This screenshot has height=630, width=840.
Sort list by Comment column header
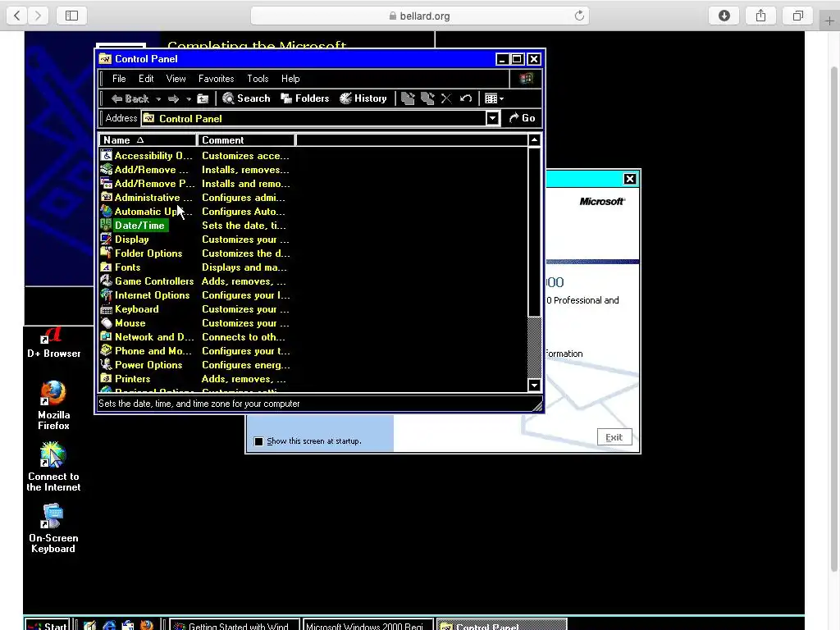[x=246, y=140]
